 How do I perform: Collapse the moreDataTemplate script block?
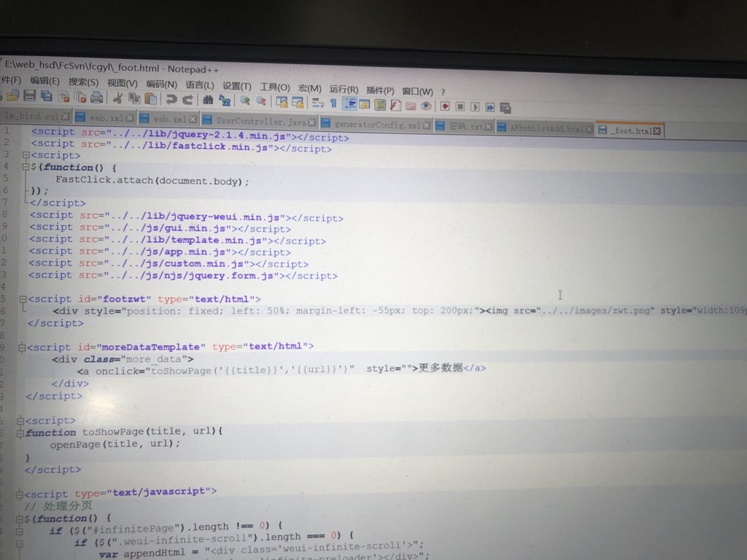[22, 346]
